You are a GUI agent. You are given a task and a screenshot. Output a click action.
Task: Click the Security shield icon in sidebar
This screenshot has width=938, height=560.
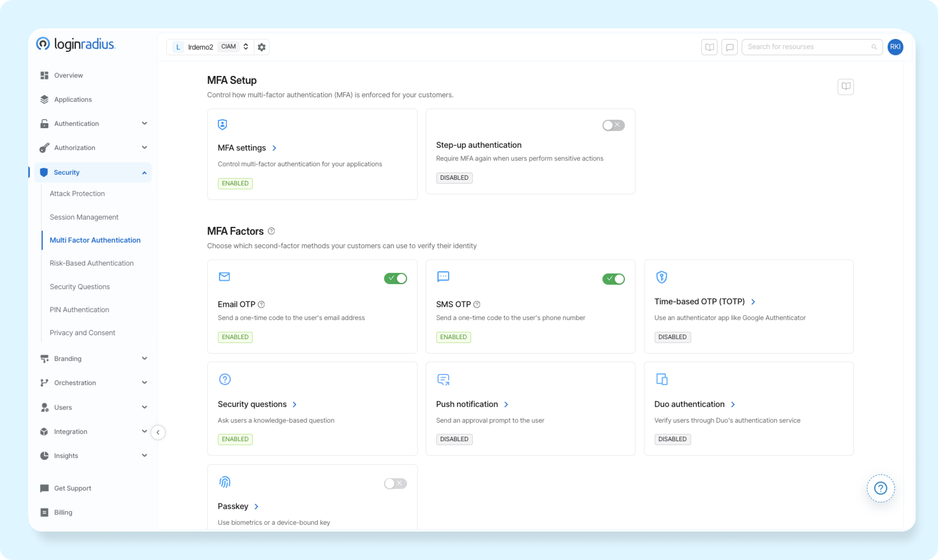point(44,172)
